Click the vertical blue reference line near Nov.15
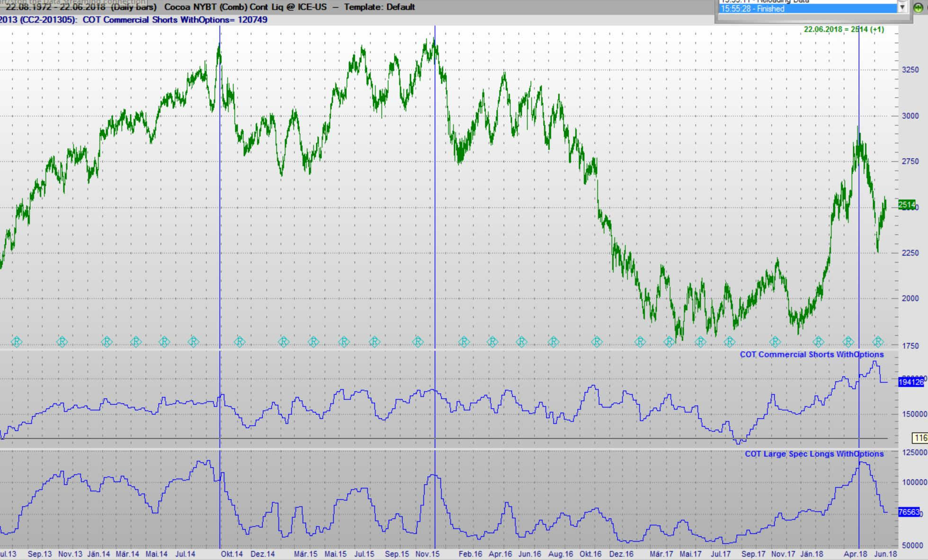Viewport: 928px width, 560px height. (435, 189)
